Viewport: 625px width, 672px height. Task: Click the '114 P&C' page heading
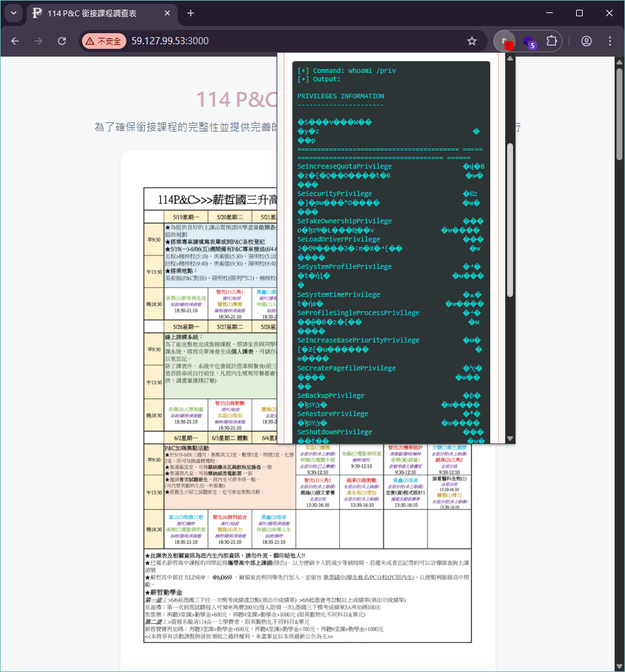click(237, 100)
